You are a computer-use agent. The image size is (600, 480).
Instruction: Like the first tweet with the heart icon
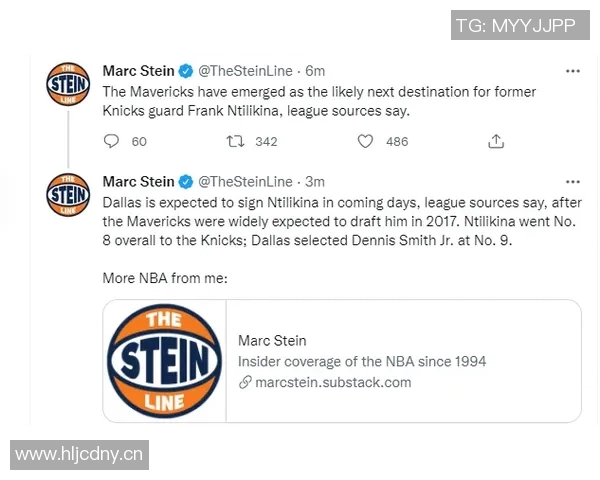[366, 141]
